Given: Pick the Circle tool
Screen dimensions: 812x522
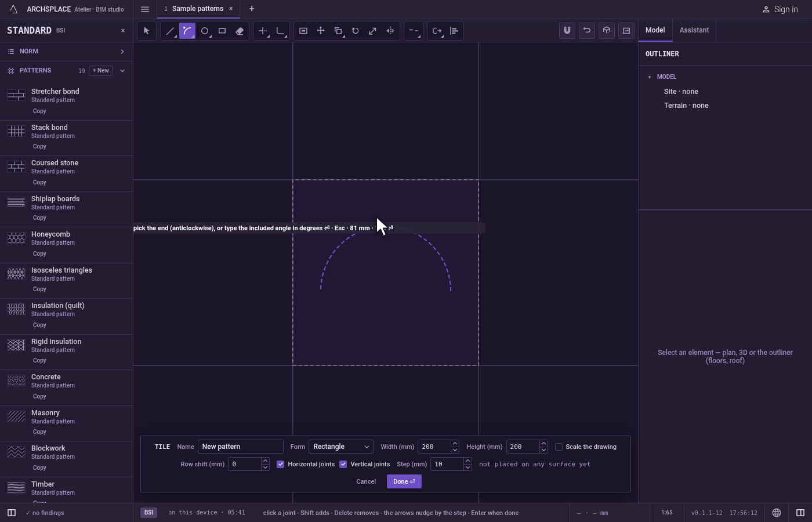Looking at the screenshot, I should click(x=205, y=31).
